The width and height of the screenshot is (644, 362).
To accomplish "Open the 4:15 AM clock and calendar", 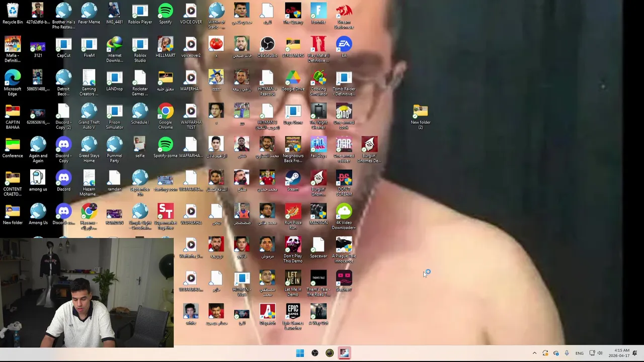I will 619,353.
